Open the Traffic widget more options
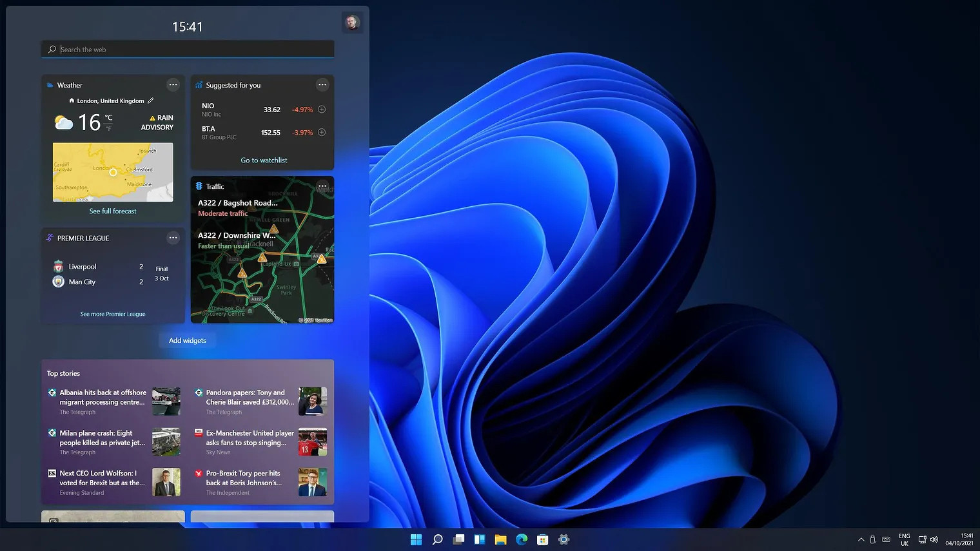Image resolution: width=980 pixels, height=551 pixels. tap(322, 186)
